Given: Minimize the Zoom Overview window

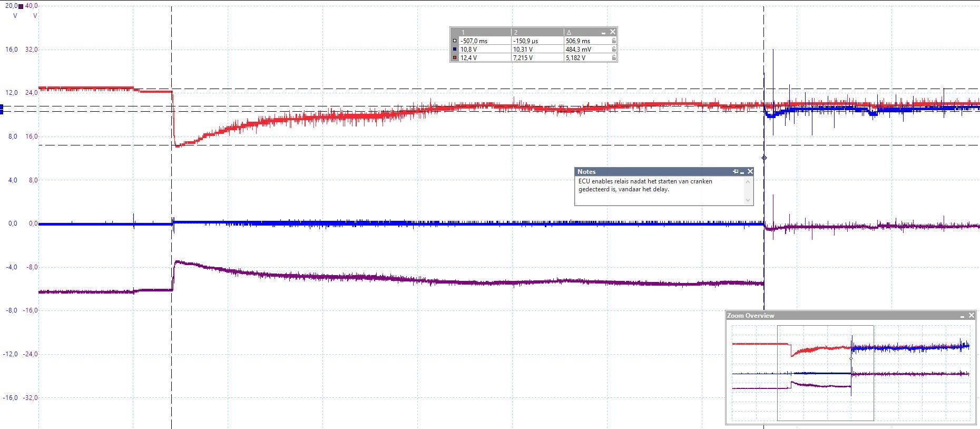Looking at the screenshot, I should pyautogui.click(x=963, y=316).
